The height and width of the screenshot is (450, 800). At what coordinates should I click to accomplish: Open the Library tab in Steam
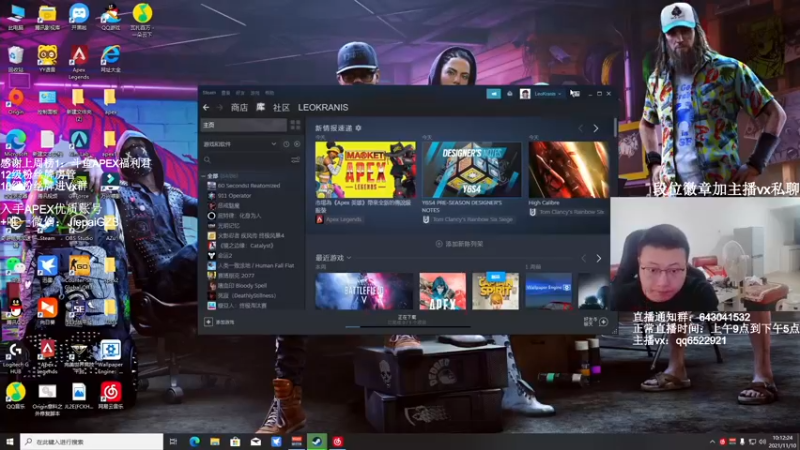coord(260,108)
